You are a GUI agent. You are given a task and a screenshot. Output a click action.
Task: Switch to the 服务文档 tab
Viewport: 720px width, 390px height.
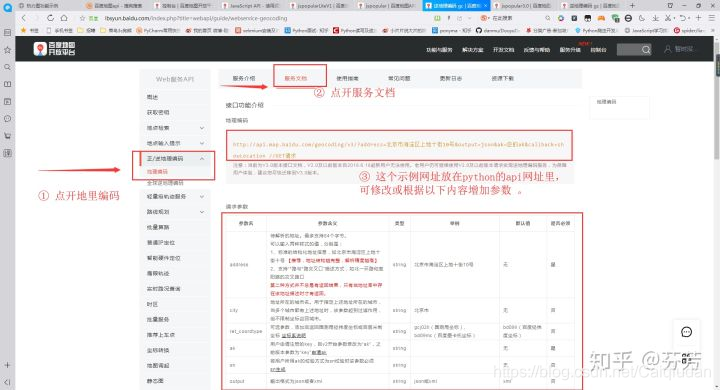coord(296,79)
